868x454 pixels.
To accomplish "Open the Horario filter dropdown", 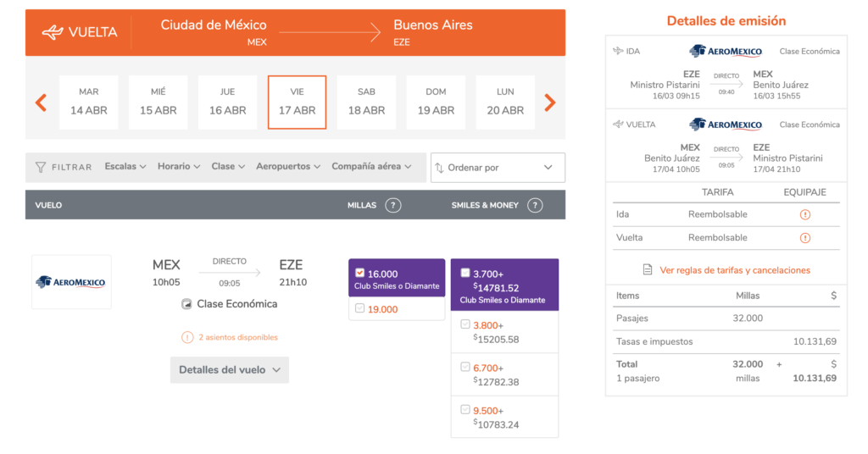I will click(x=179, y=167).
